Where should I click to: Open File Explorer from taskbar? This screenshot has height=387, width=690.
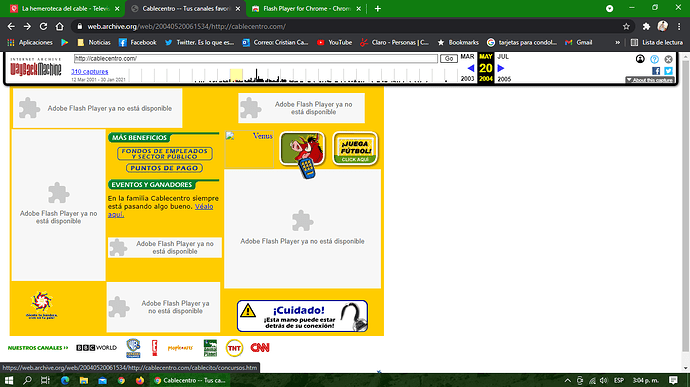84,380
